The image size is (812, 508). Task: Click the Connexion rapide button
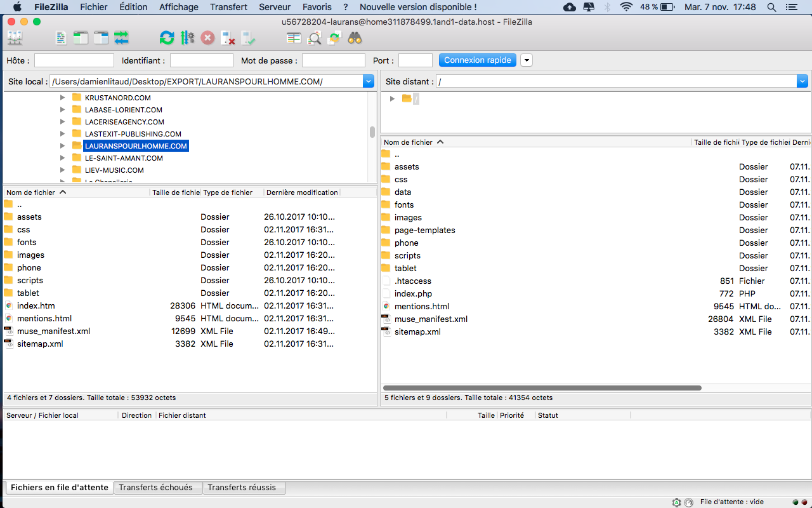(478, 60)
